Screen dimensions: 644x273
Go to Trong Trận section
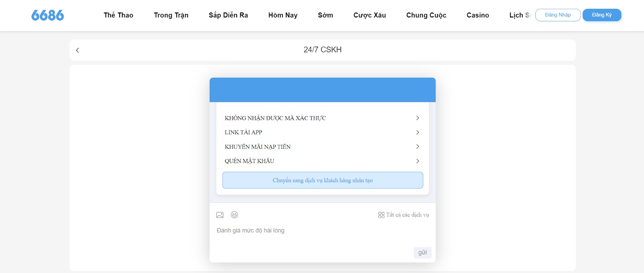[x=171, y=15]
